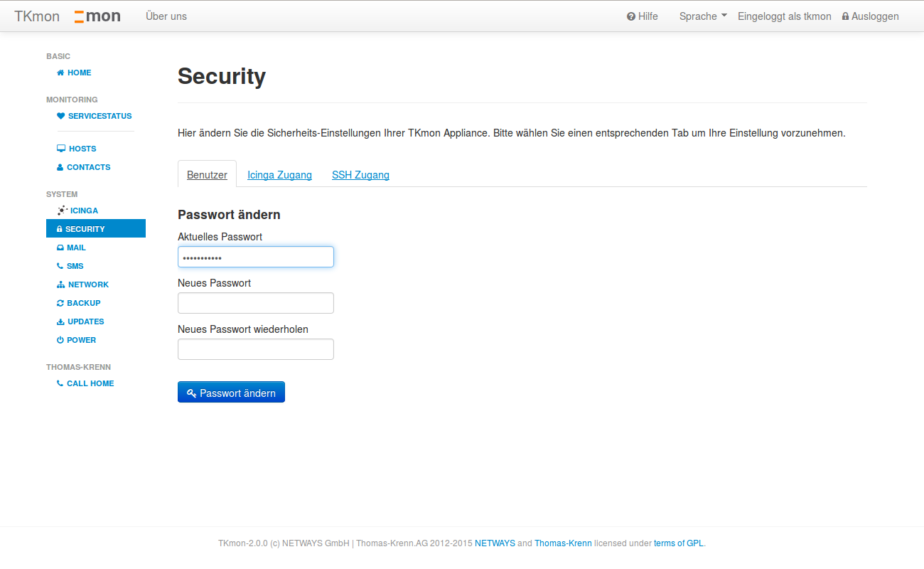The width and height of the screenshot is (924, 569).
Task: Select the Benutzer tab
Action: coord(207,175)
